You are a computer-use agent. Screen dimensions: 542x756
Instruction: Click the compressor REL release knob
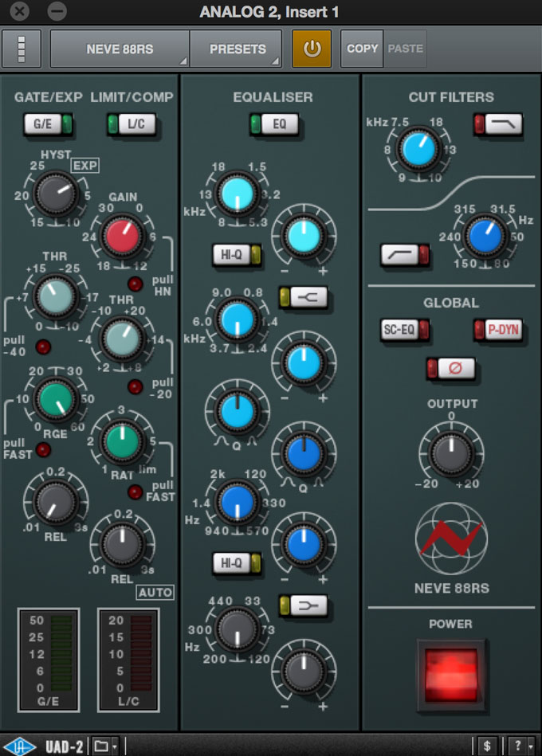(122, 544)
